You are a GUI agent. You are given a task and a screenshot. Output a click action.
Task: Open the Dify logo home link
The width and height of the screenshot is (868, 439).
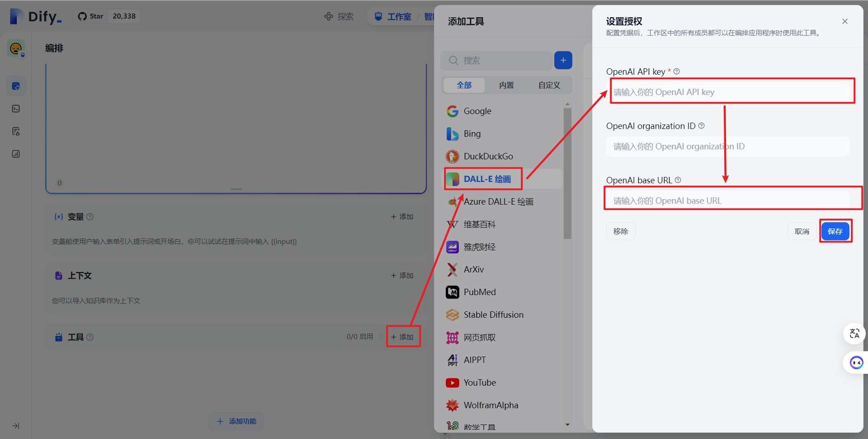(x=35, y=16)
